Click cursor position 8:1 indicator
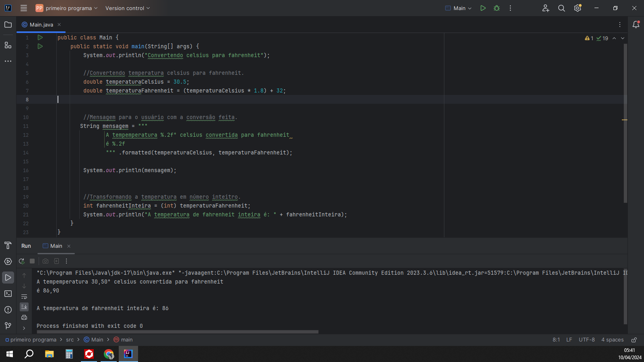Viewport: 644px width, 362px height. click(x=556, y=340)
